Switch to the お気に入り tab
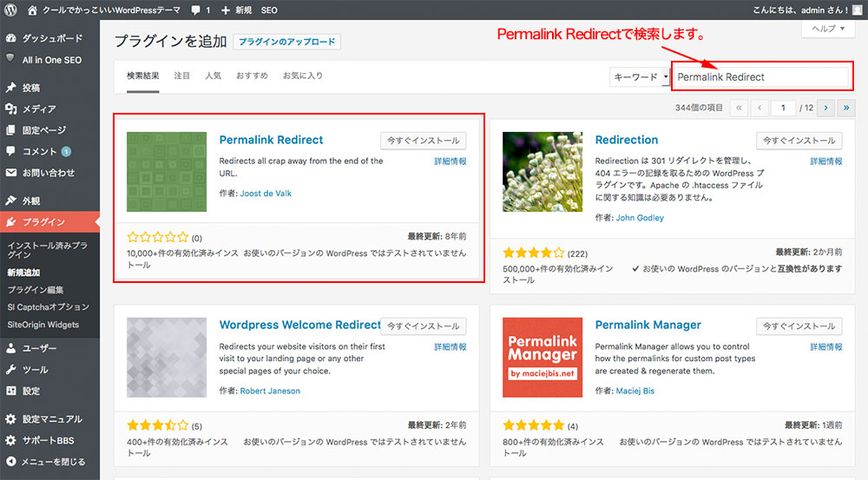The height and width of the screenshot is (480, 868). 303,76
